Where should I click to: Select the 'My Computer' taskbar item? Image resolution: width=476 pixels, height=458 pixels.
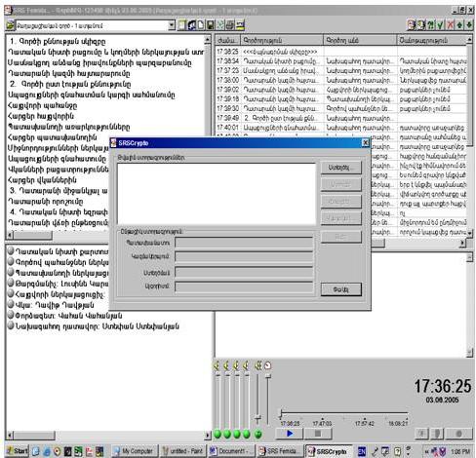(135, 451)
